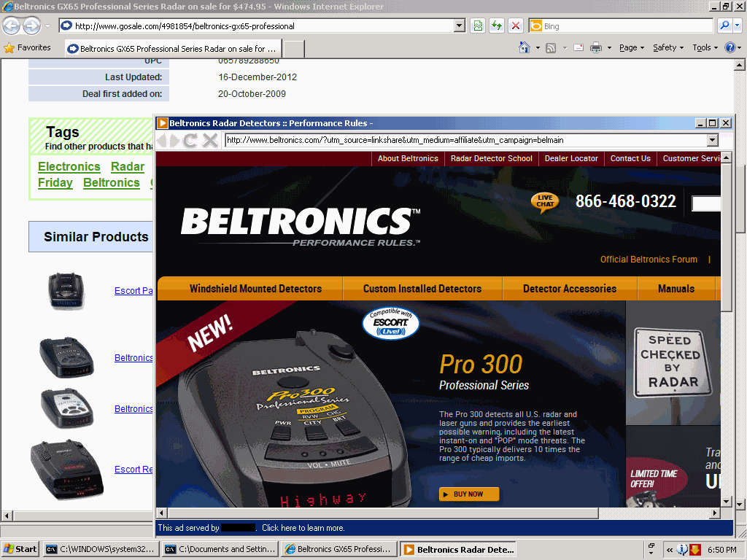
Task: Click the Live Chat bubble on Beltronics
Action: 545,203
